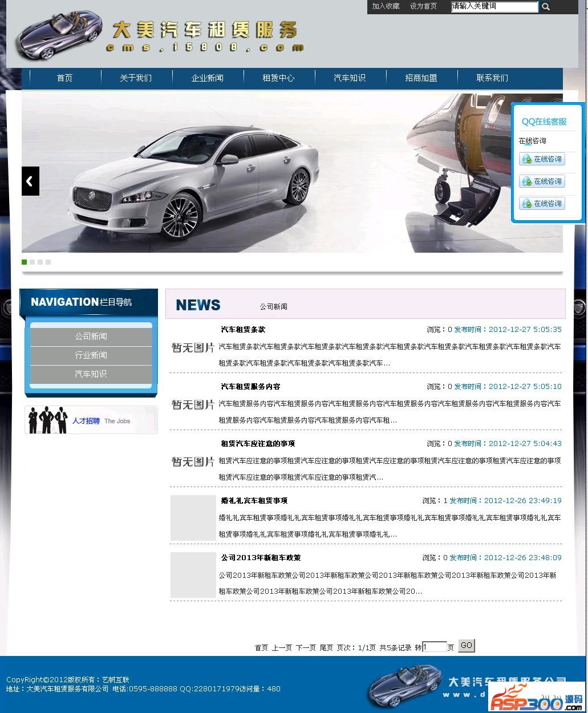Open the 招商加盟 navigation tab
This screenshot has width=588, height=713.
click(x=421, y=78)
